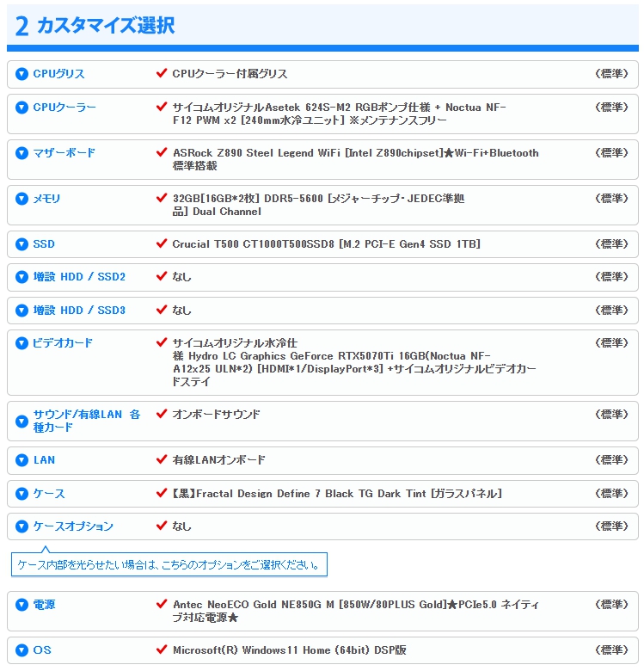Click the blue arrow icon beside CPUグリス
The height and width of the screenshot is (671, 644).
click(21, 74)
